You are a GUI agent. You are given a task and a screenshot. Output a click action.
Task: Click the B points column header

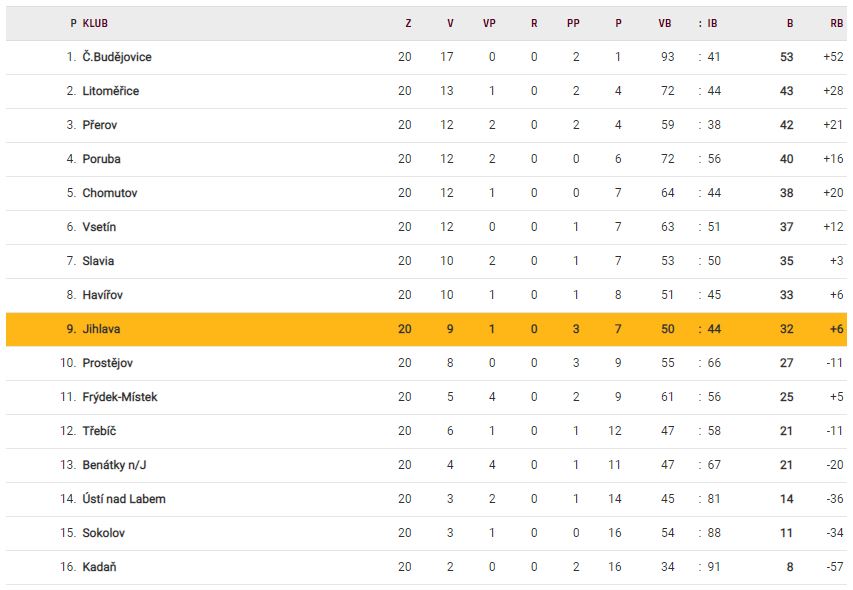tap(790, 23)
